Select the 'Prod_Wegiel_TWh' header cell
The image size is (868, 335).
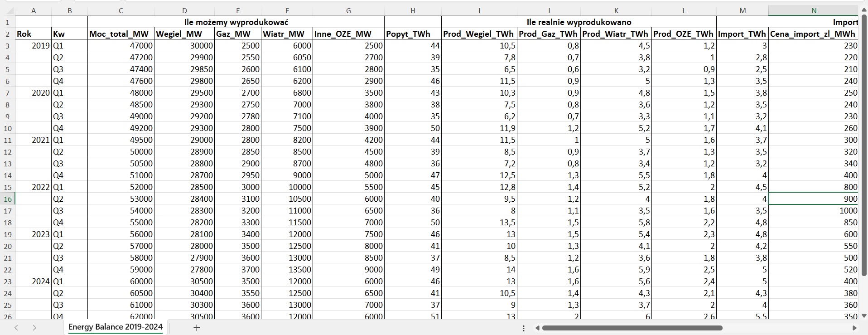tap(479, 34)
